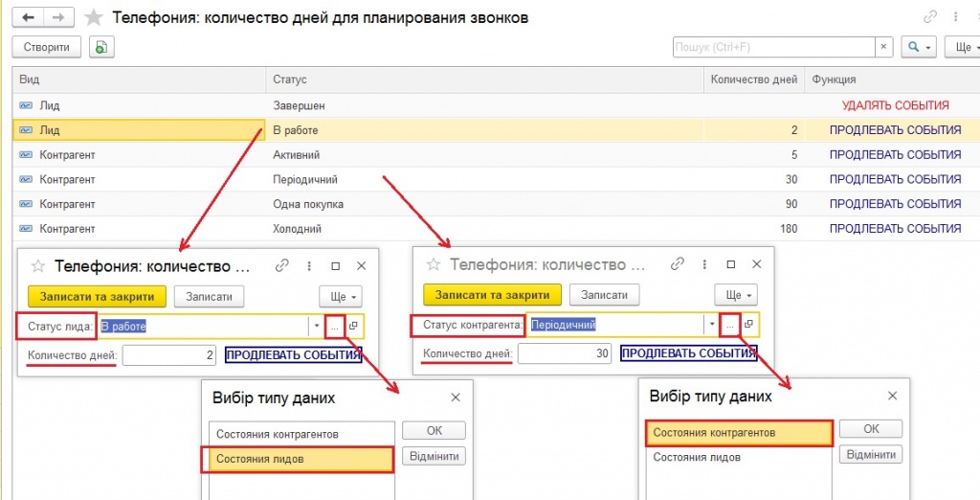The width and height of the screenshot is (980, 500).
Task: Click the copy-record icon beside Створити
Action: click(101, 47)
